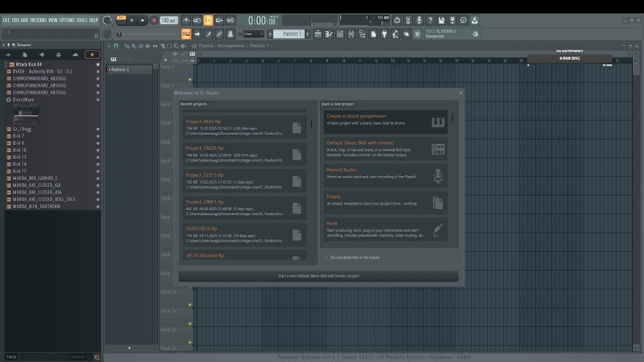
Task: Start playback with the play button
Action: [x=132, y=20]
